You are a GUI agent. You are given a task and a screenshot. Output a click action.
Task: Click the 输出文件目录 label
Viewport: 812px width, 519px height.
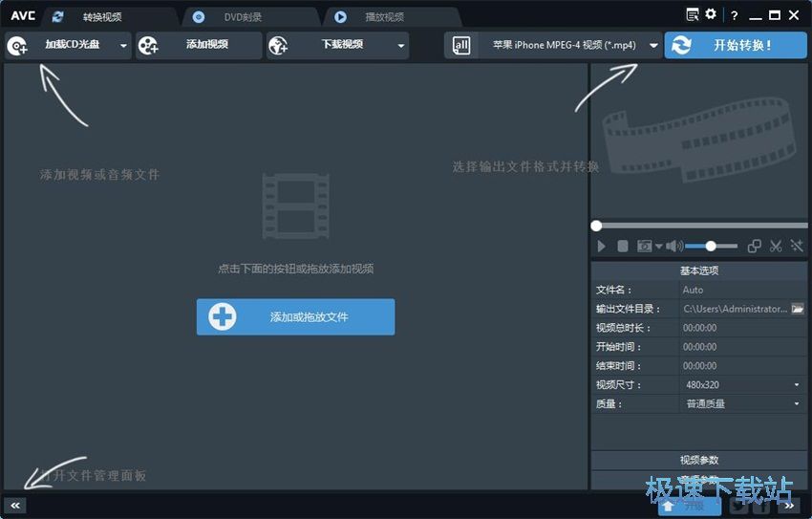tap(628, 310)
